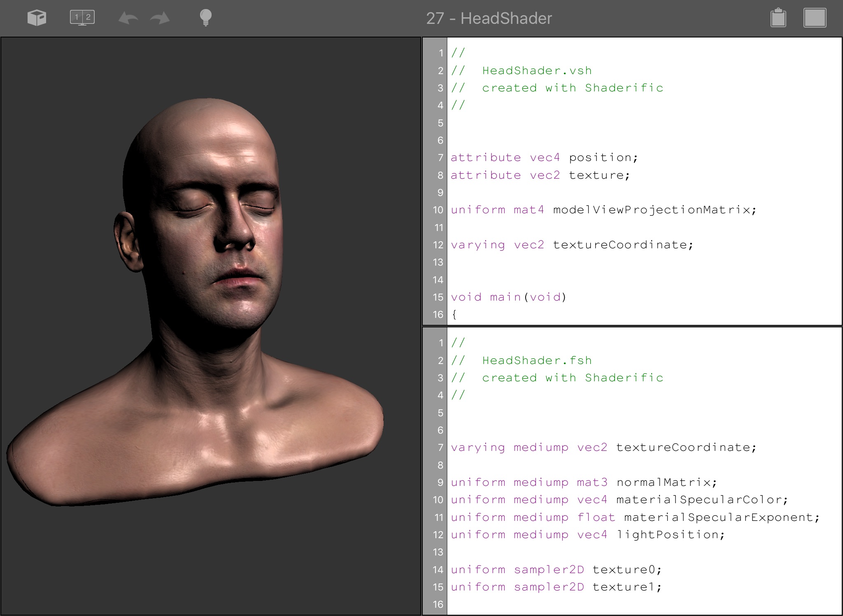Click the modelViewProjectionMatrix uniform line

603,210
